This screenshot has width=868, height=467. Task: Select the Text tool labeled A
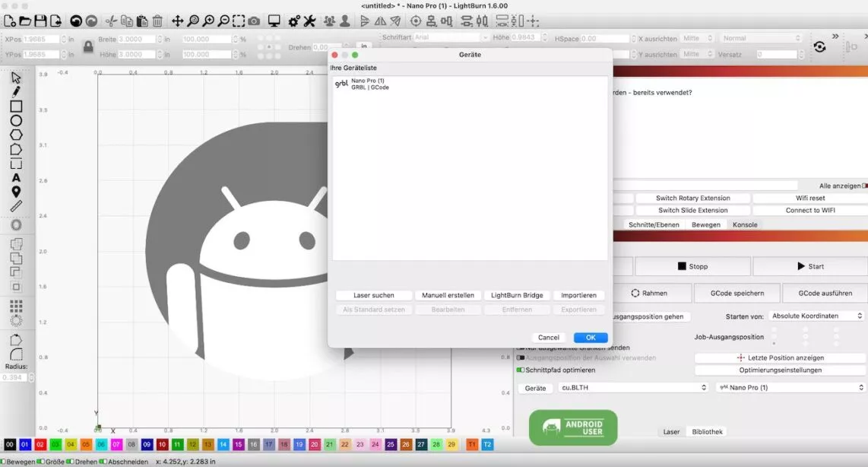pos(16,178)
